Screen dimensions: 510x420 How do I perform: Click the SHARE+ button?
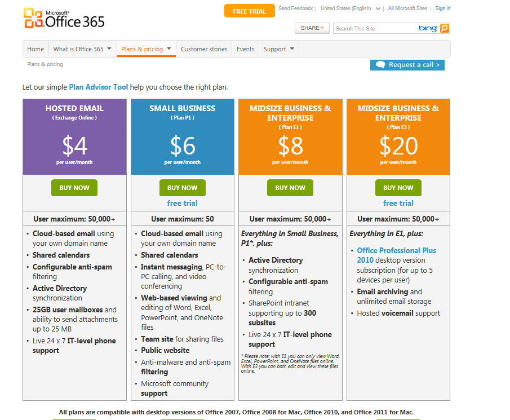click(312, 28)
